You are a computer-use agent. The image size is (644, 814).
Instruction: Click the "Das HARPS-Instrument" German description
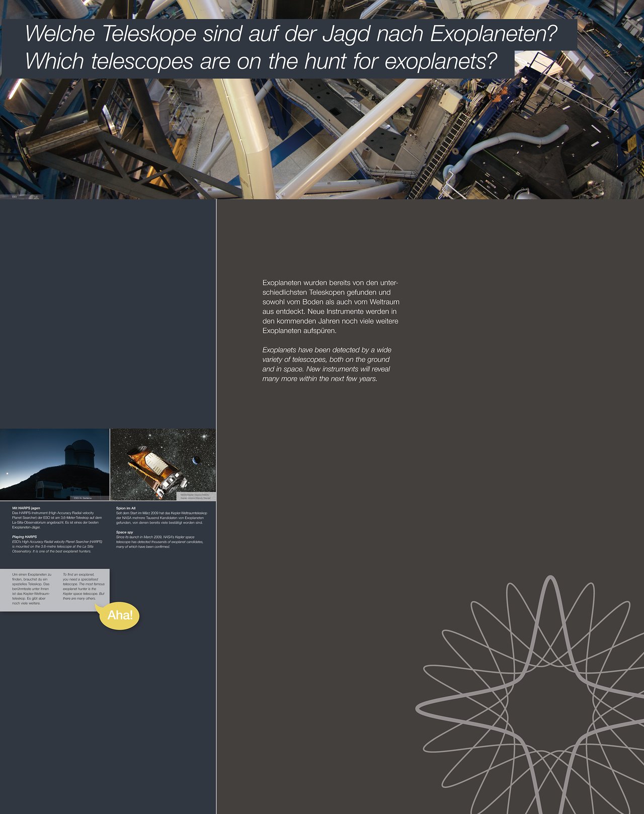point(57,520)
